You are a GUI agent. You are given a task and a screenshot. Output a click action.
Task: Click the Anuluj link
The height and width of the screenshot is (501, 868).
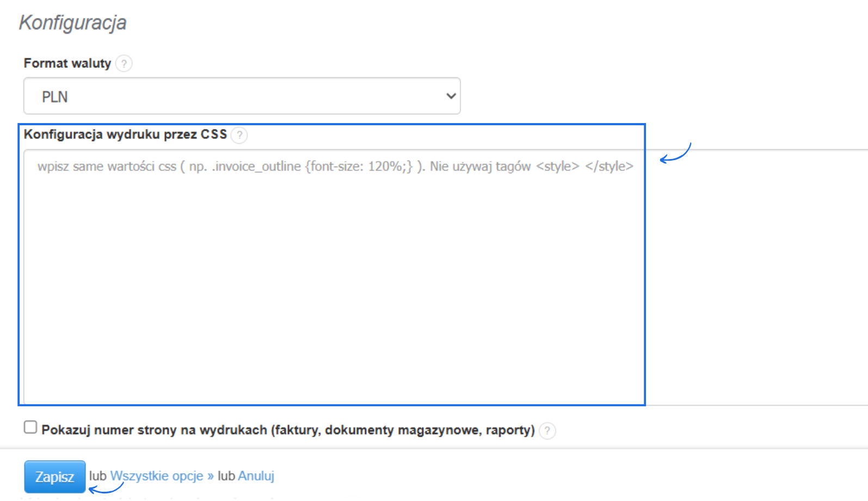pyautogui.click(x=256, y=476)
